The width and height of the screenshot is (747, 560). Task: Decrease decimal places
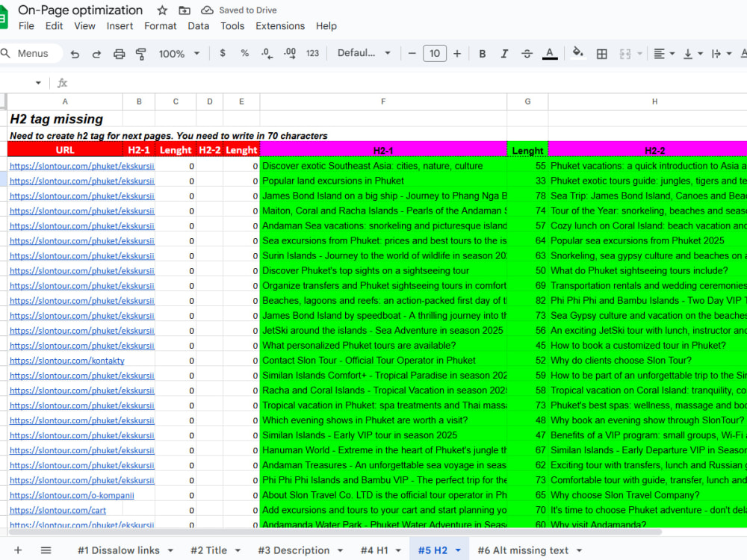(267, 53)
